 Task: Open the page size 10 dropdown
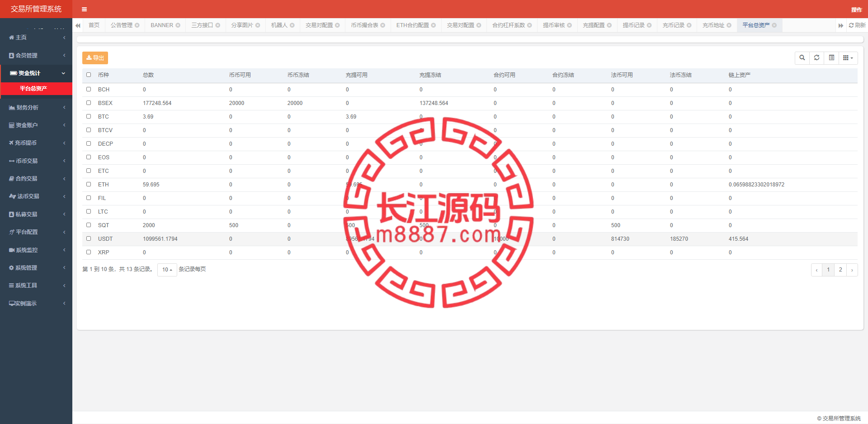[x=167, y=270]
